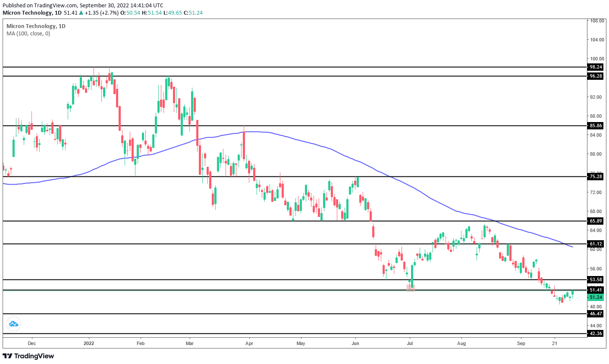Click the 100.00 tick on the price axis
This screenshot has height=364, width=609.
tap(596, 59)
